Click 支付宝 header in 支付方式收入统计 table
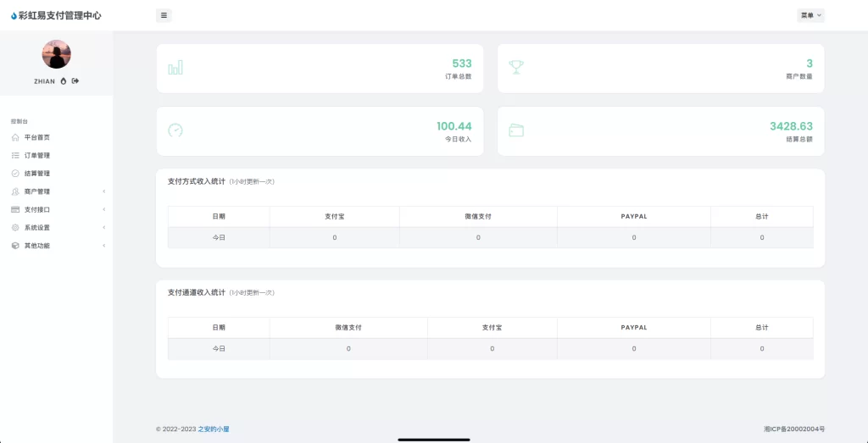868x443 pixels. 334,216
